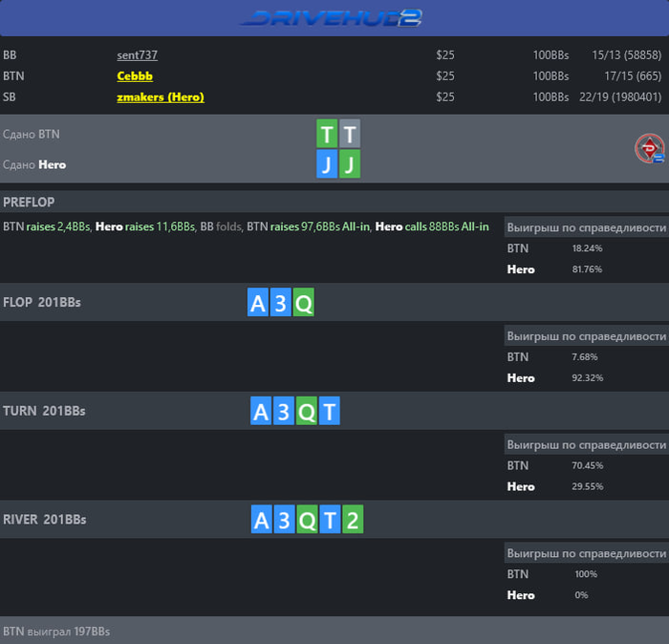Screen dimensions: 669x644
Task: Open Cebbb player link
Action: point(135,75)
